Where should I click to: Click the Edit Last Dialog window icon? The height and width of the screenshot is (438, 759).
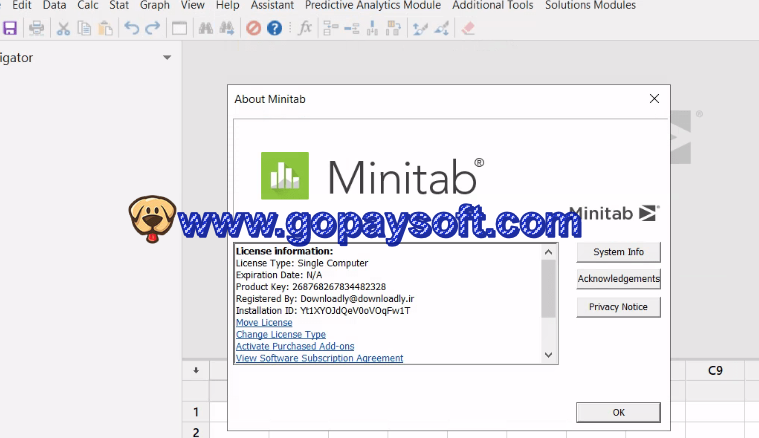pos(179,28)
